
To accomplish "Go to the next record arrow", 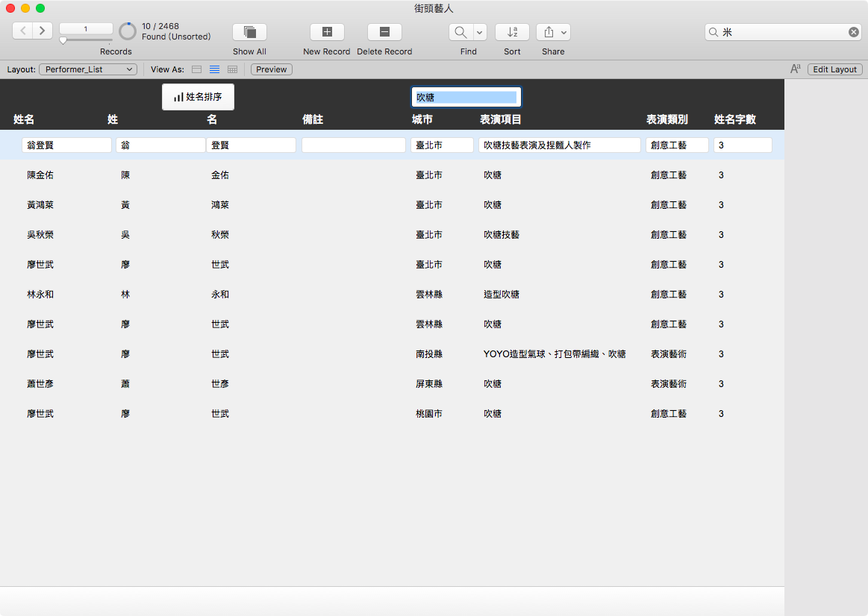I will (x=43, y=31).
